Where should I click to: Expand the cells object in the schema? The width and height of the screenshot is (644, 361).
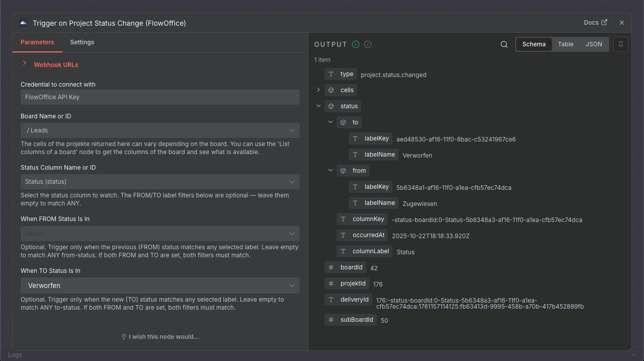(x=318, y=90)
